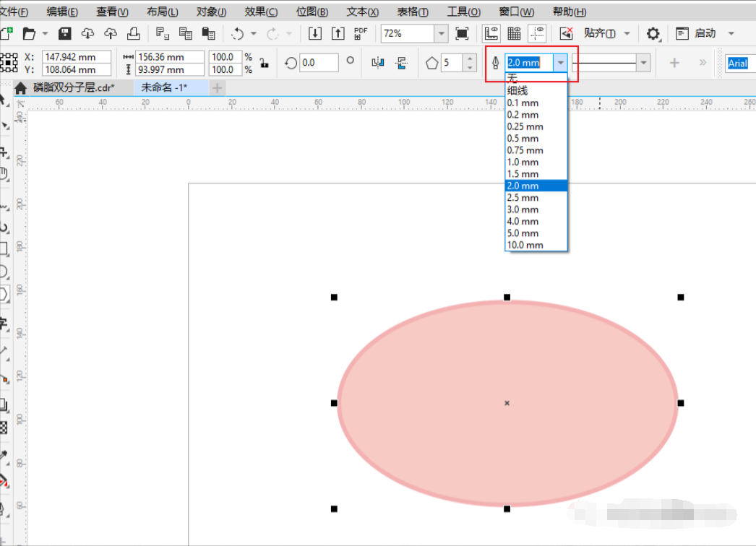Open the 贴齐 snap-to dropdown

point(627,34)
